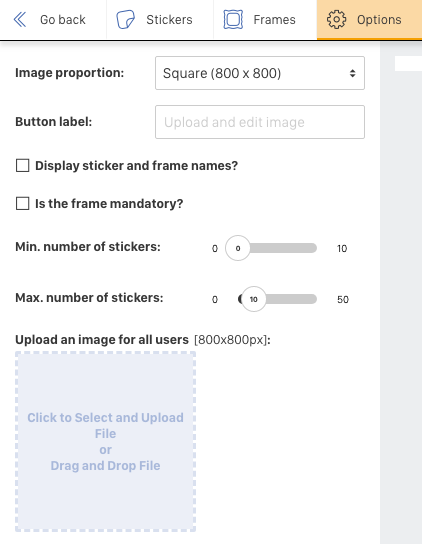Click the Max. stickers slider track
The height and width of the screenshot is (544, 422).
tap(291, 299)
